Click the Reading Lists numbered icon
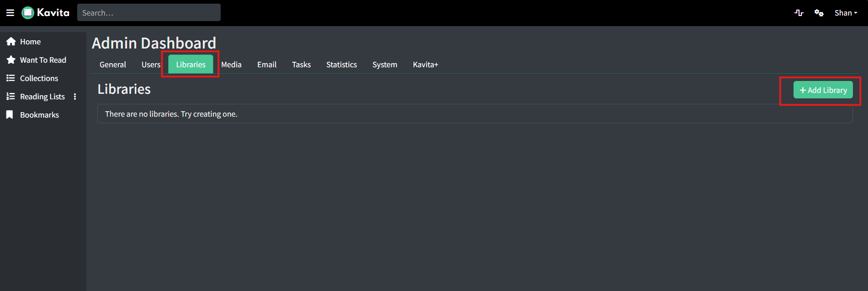Image resolution: width=868 pixels, height=291 pixels. (x=11, y=97)
